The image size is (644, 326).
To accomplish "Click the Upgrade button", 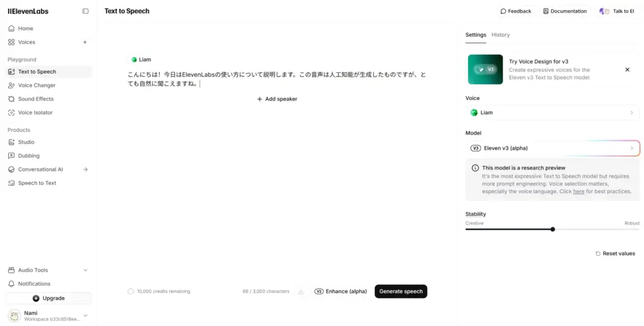I will [x=48, y=298].
